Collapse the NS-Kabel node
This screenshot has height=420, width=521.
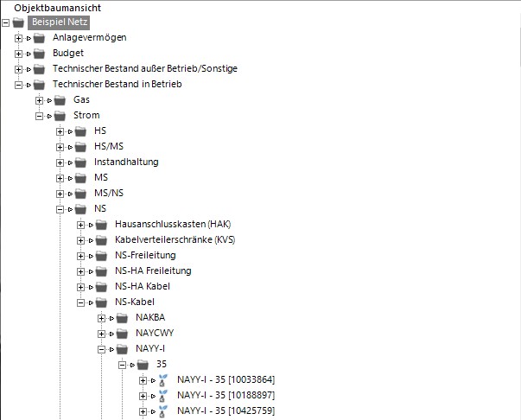(x=81, y=302)
